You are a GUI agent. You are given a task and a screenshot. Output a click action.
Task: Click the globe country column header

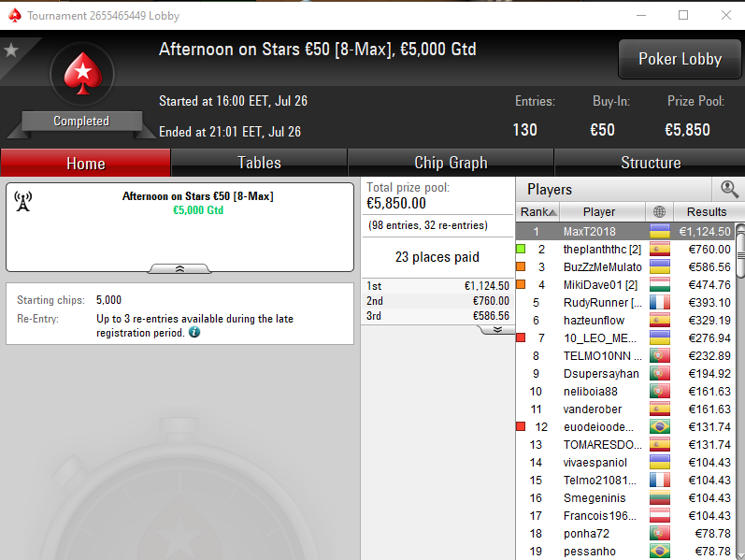(x=659, y=211)
